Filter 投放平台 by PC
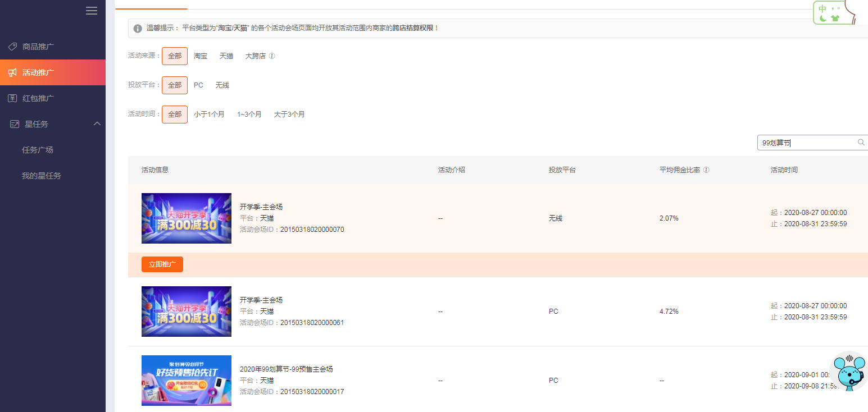Image resolution: width=868 pixels, height=412 pixels. tap(198, 85)
